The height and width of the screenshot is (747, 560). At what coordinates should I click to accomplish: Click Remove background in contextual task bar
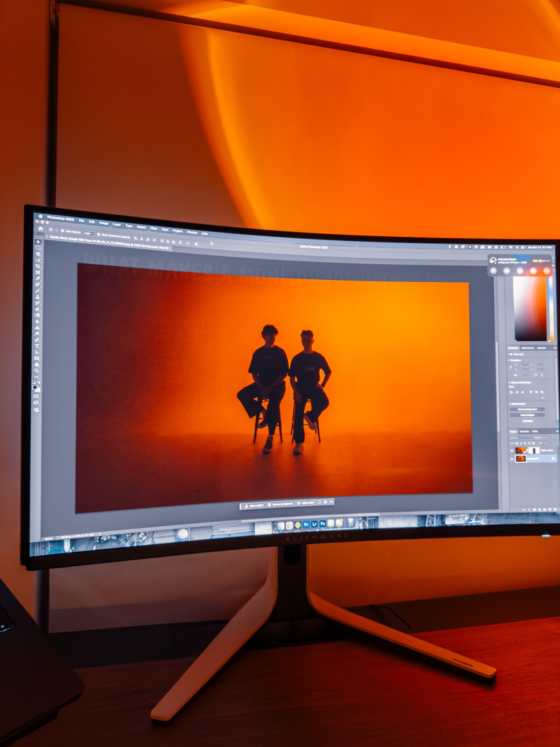click(280, 504)
